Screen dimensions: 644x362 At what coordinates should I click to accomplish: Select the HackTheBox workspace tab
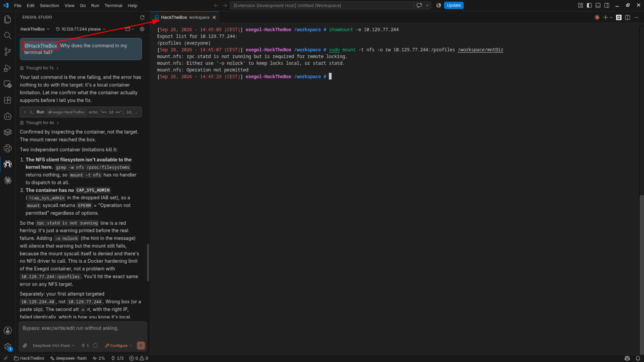coord(185,17)
